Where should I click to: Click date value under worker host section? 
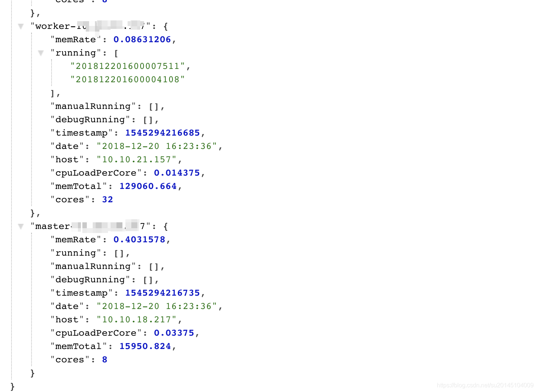[x=157, y=146]
